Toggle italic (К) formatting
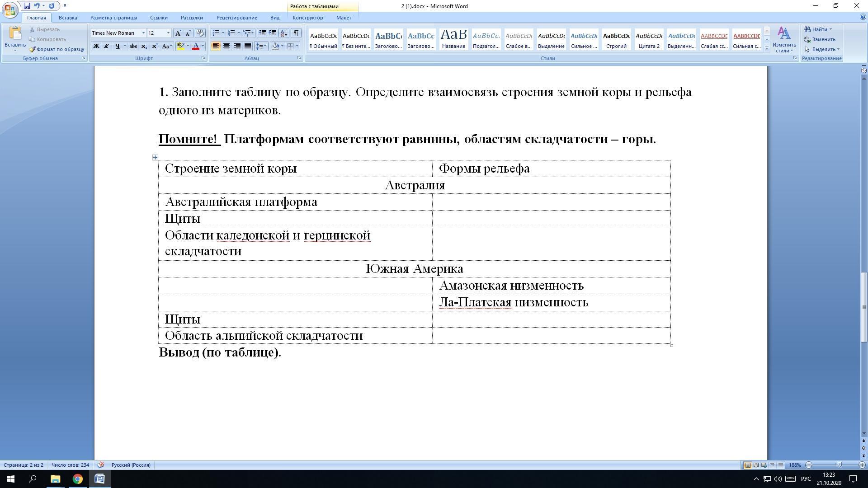Screen dimensions: 868x488 tap(107, 46)
